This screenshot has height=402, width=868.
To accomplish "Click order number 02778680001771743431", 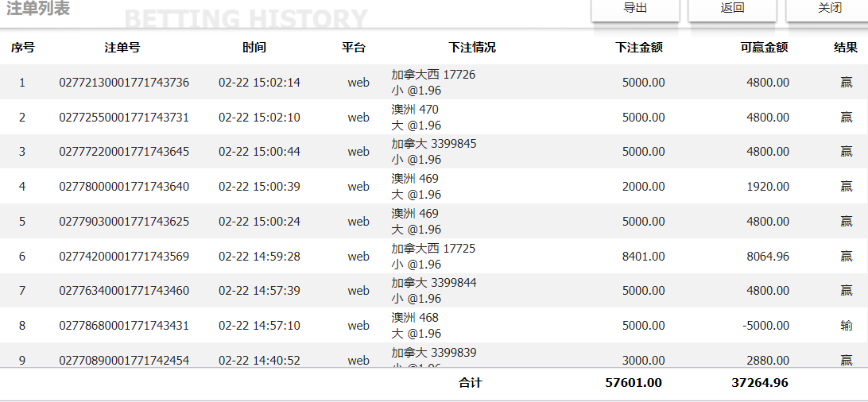I will [124, 326].
